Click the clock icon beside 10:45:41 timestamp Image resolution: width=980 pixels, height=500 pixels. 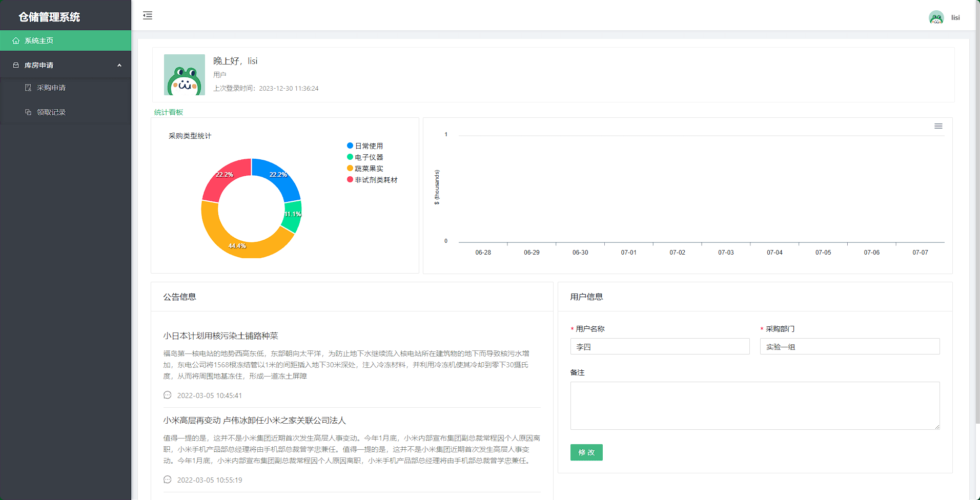tap(167, 394)
